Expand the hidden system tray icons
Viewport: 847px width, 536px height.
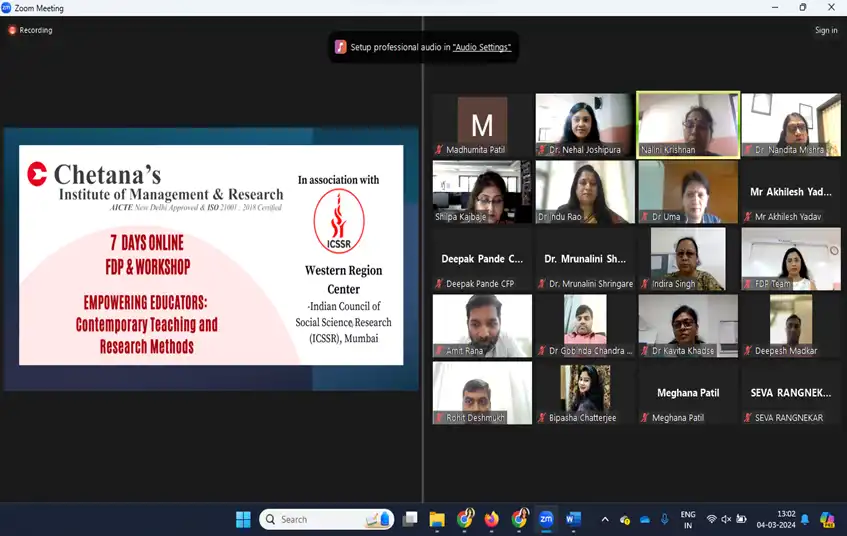[x=604, y=519]
